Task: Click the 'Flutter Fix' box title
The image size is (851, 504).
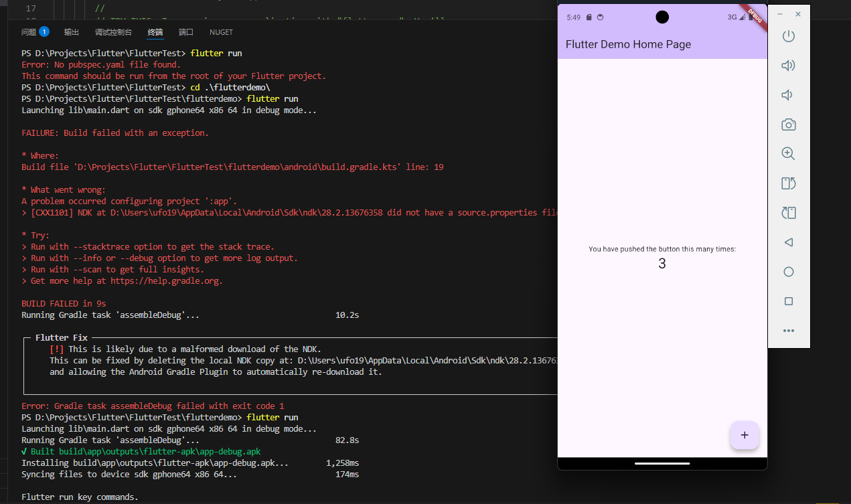Action: 62,338
